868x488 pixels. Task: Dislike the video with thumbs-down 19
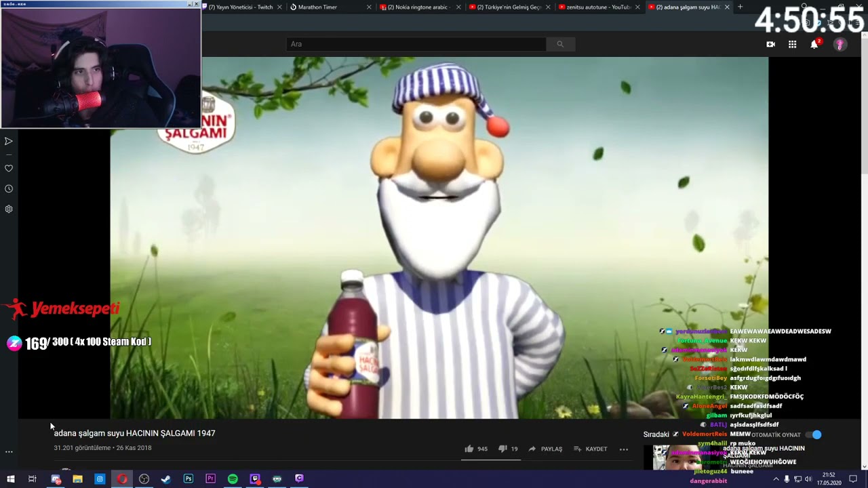(x=508, y=449)
